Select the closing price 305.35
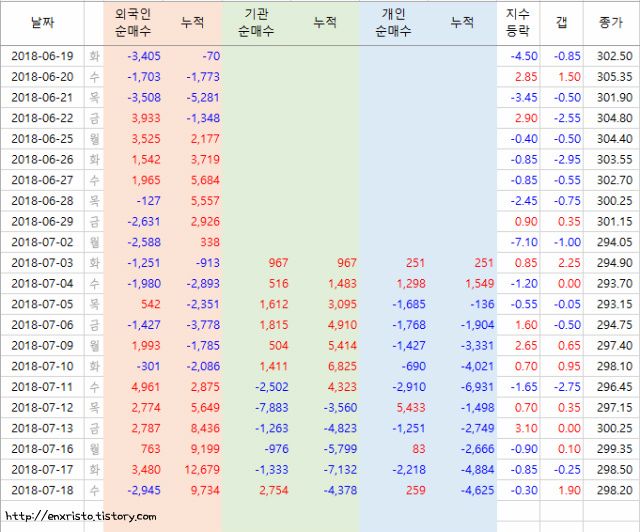This screenshot has width=640, height=532. pos(615,77)
